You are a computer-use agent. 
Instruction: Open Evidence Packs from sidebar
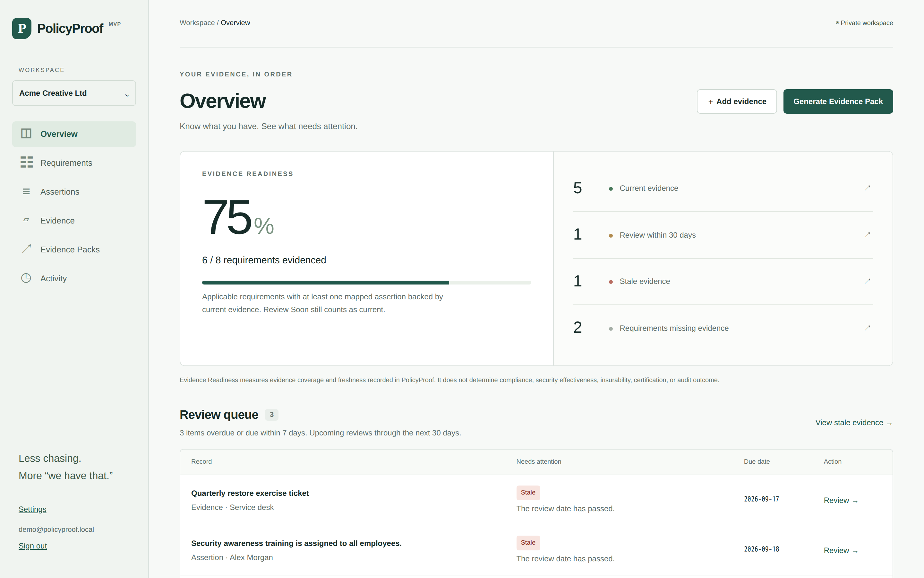click(x=74, y=250)
